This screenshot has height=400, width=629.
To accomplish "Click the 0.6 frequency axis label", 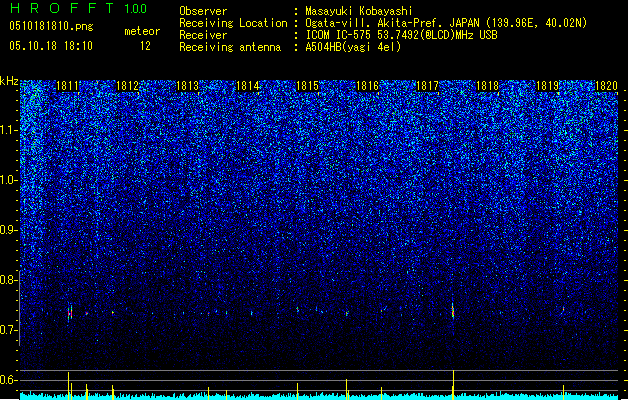I will [x=9, y=380].
